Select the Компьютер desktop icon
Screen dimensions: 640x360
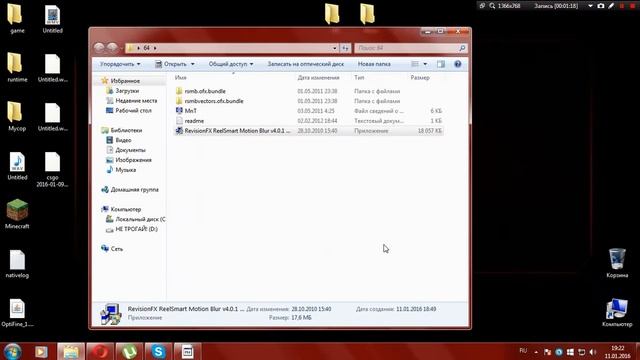[x=617, y=312]
